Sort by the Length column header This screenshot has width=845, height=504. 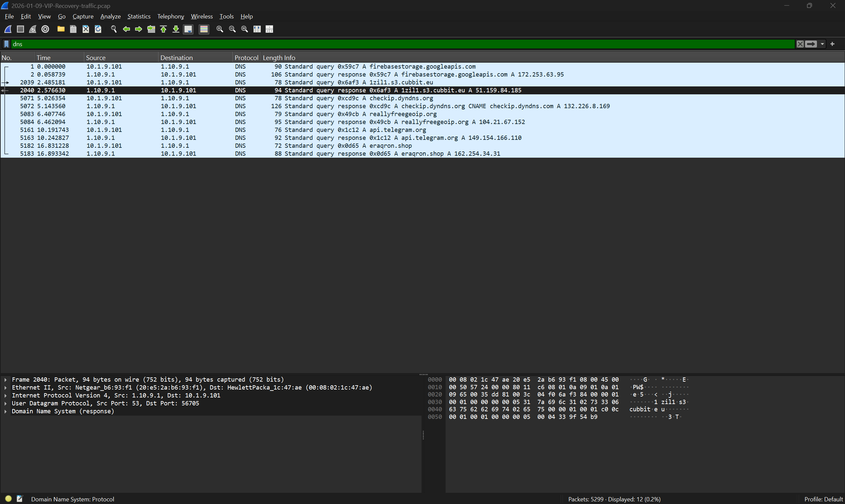tap(272, 58)
